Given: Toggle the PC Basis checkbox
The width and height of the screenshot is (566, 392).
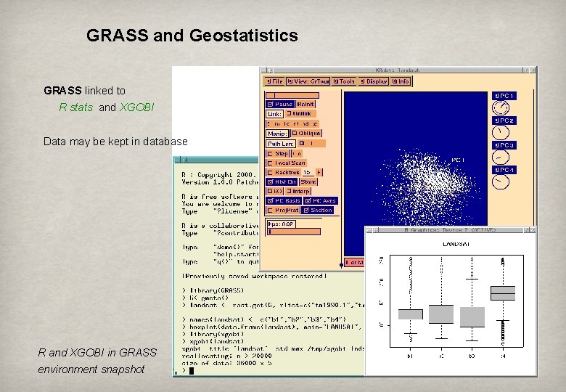Looking at the screenshot, I should [x=284, y=201].
